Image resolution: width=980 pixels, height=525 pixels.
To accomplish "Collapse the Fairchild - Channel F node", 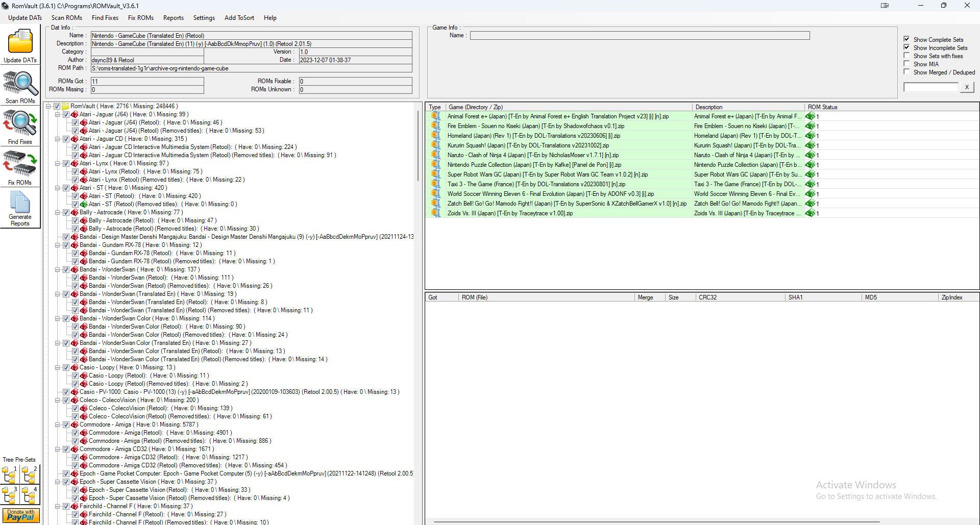I will click(x=58, y=506).
